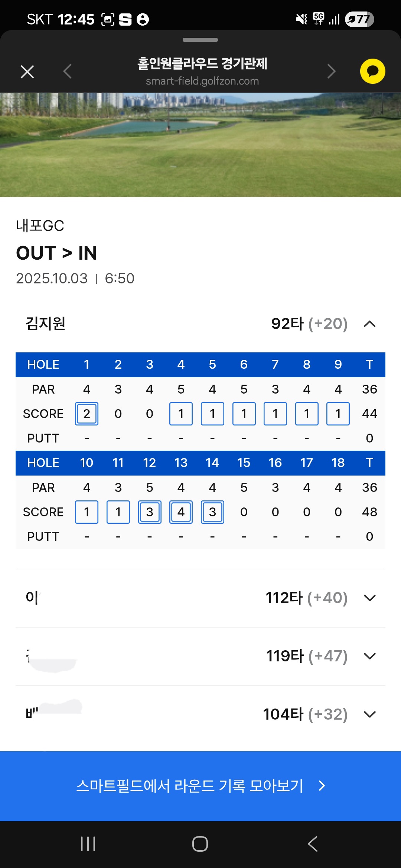The height and width of the screenshot is (868, 401).
Task: Open the yellow KakaoTalk chat icon
Action: (372, 72)
